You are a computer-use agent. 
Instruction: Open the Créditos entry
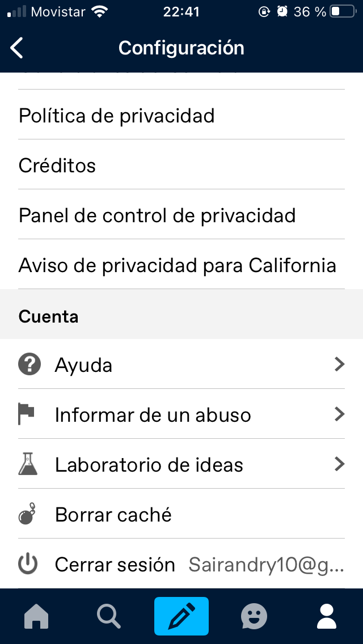[x=57, y=166]
